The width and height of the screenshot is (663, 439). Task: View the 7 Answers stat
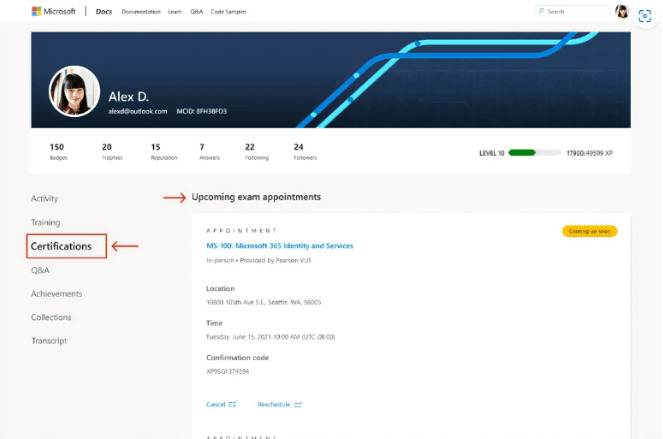click(209, 151)
